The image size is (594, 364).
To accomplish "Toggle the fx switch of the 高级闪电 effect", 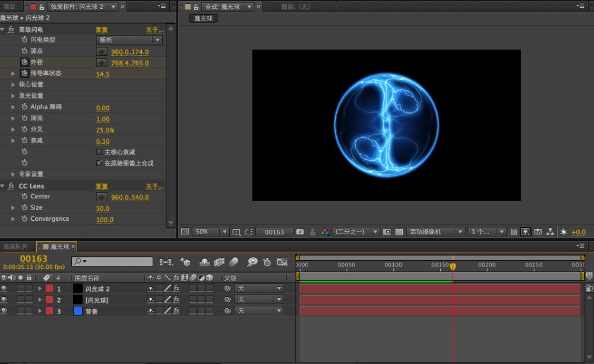I will tap(11, 29).
